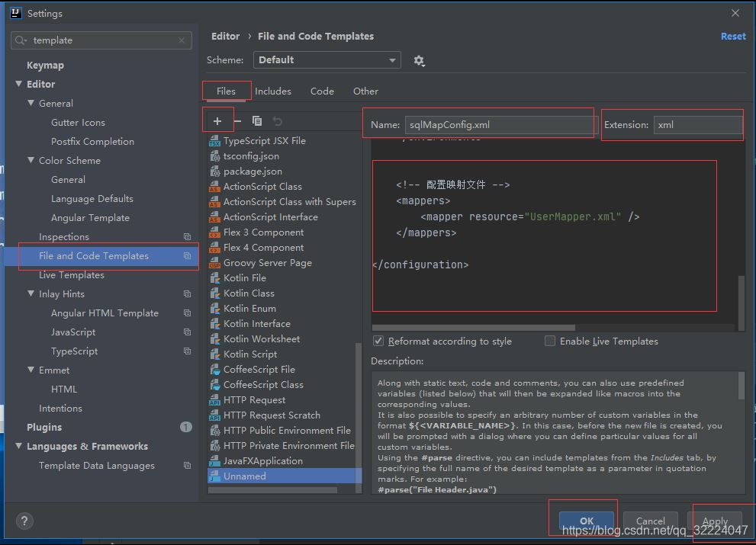Click the help question mark icon
This screenshot has height=545, width=756.
pyautogui.click(x=24, y=521)
